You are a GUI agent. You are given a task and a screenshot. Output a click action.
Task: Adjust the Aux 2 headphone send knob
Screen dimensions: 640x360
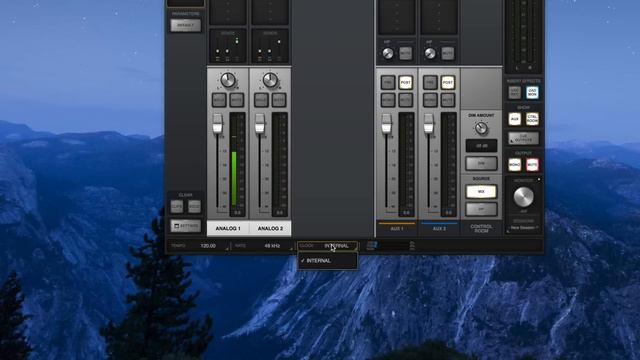click(430, 53)
